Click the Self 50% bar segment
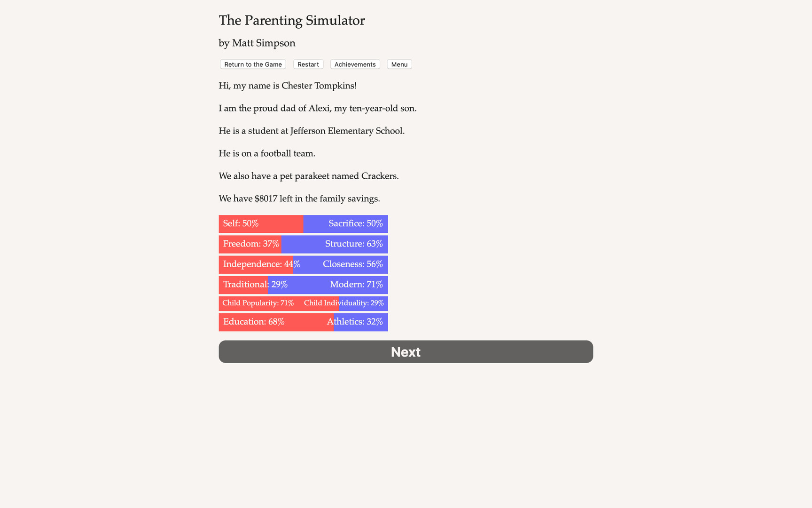This screenshot has width=812, height=508. [260, 224]
